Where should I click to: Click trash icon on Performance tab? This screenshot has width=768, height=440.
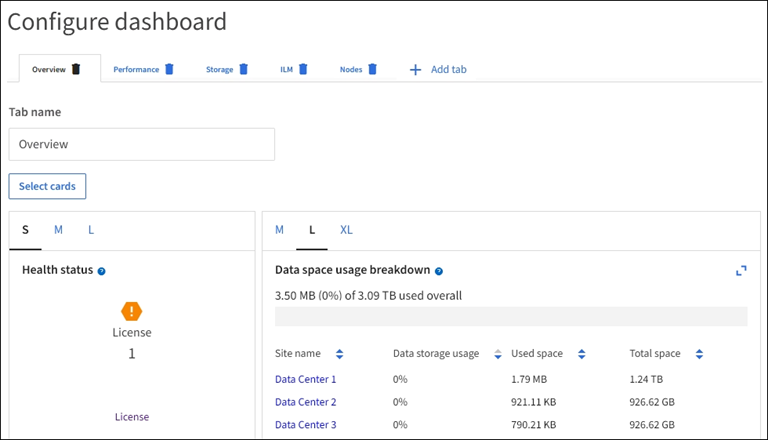point(169,69)
